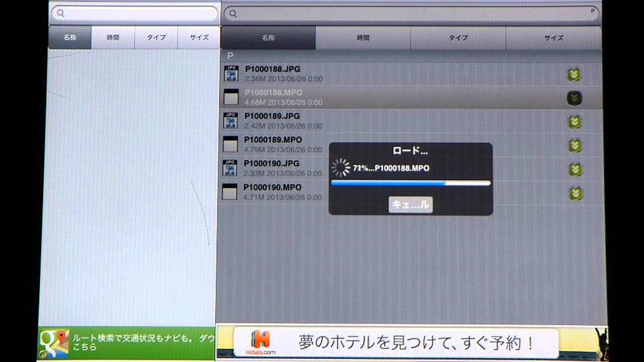Sort left panel by タイプ
The image size is (644, 362).
click(156, 37)
